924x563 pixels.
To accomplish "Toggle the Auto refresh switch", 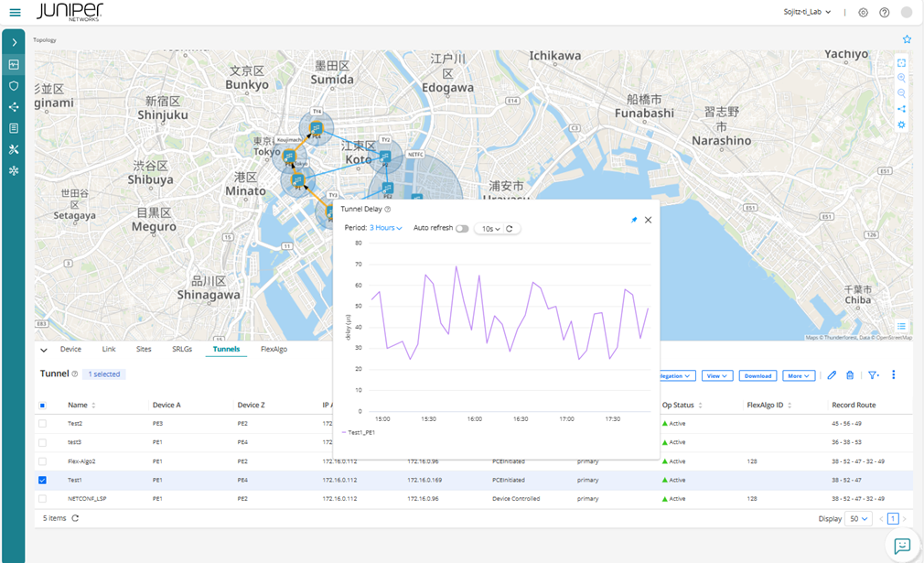I will pyautogui.click(x=462, y=229).
